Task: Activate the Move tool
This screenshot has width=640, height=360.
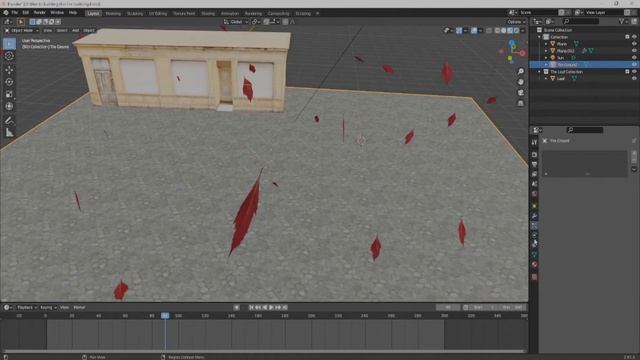Action: click(x=9, y=70)
